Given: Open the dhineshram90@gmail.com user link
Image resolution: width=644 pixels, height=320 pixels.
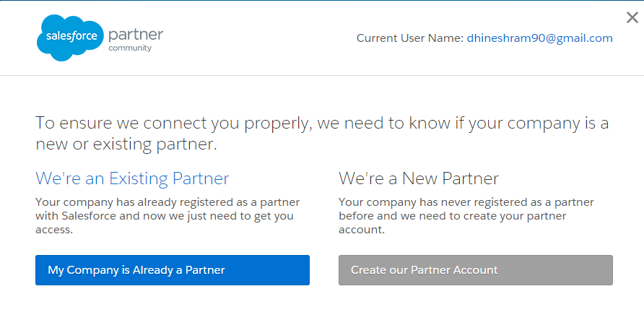Looking at the screenshot, I should [x=539, y=38].
